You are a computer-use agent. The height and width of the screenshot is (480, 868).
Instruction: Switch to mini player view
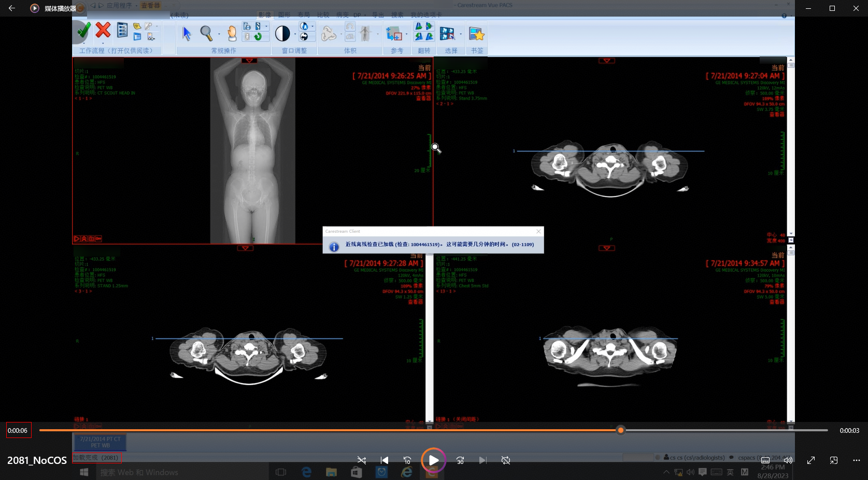point(834,460)
